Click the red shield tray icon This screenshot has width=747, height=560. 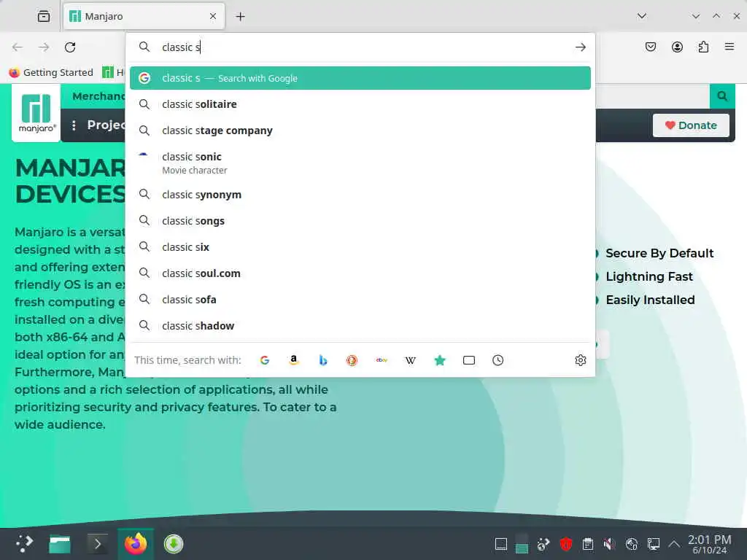(x=565, y=544)
